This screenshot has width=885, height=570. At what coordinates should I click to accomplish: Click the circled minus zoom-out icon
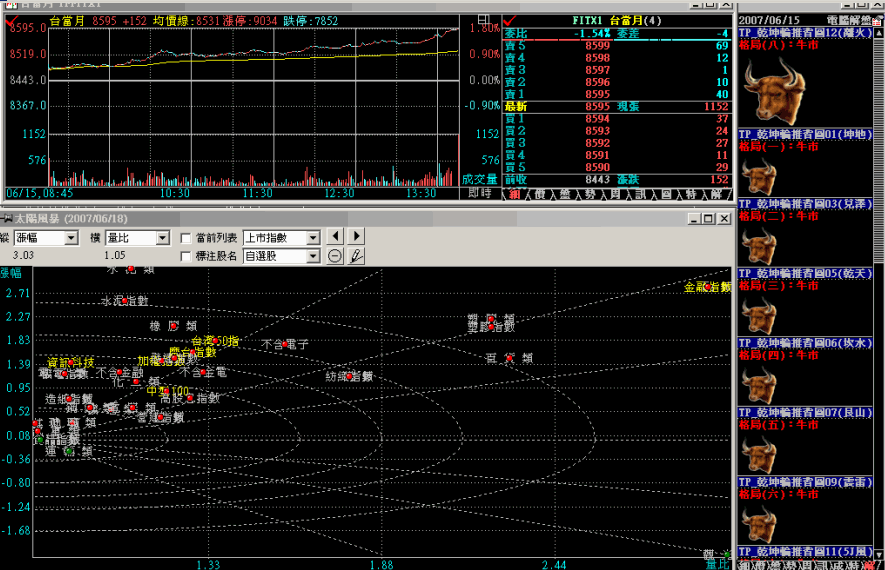(x=335, y=256)
